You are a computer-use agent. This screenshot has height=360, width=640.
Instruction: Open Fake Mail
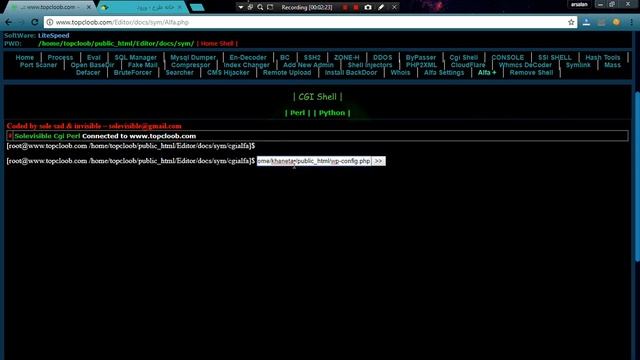click(142, 65)
